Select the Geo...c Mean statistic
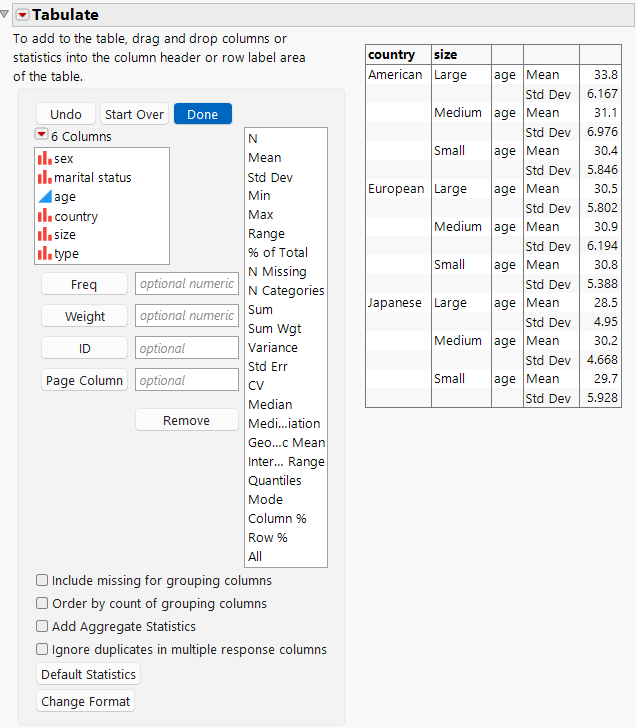The image size is (636, 728). tap(286, 442)
